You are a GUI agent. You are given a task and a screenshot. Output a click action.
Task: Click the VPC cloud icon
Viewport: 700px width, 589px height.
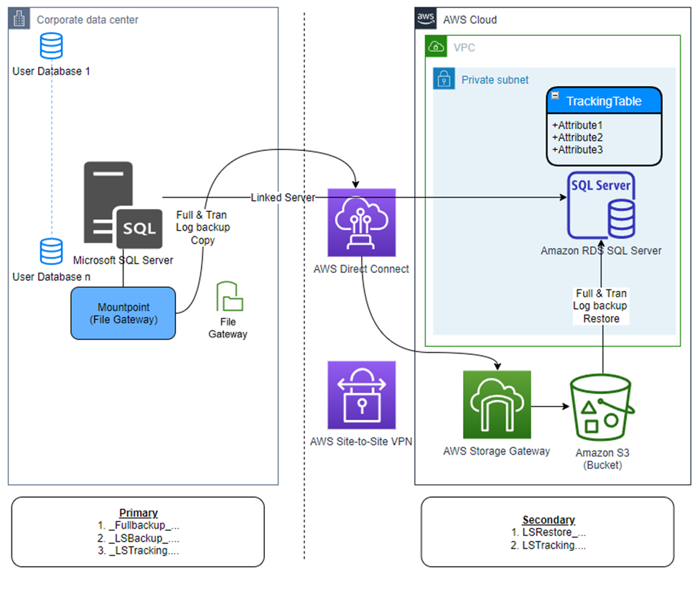pos(436,46)
